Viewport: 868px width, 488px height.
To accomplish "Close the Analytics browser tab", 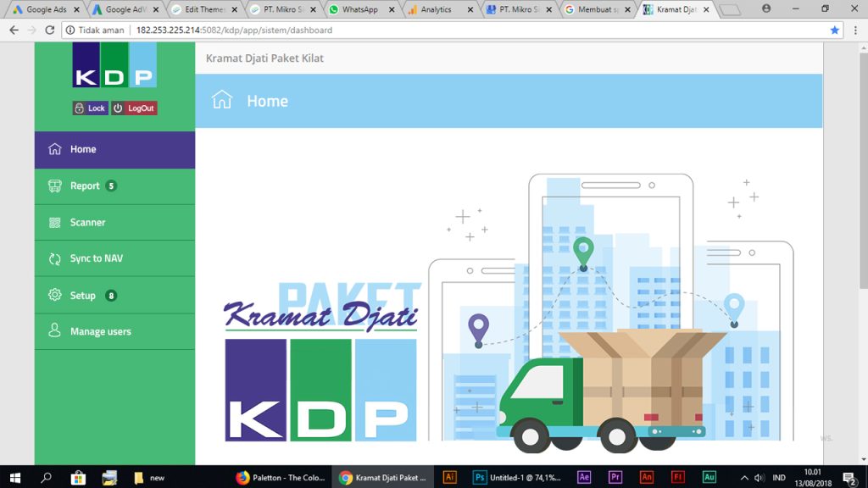I will (470, 9).
